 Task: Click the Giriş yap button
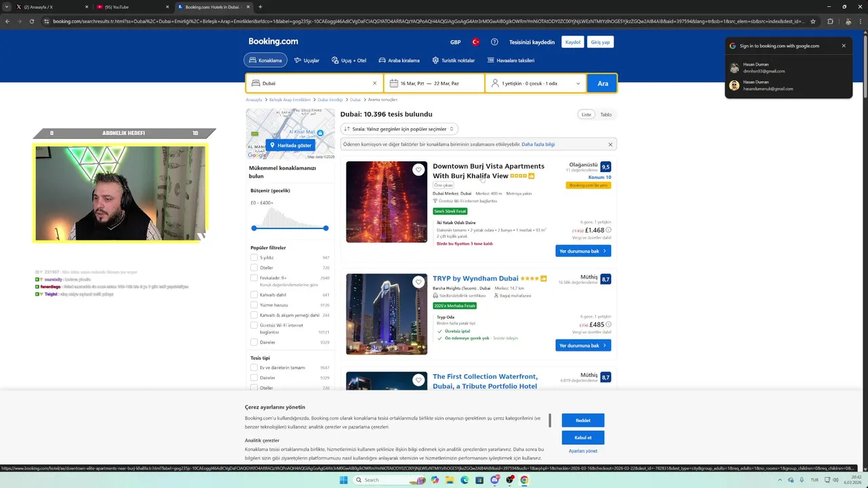[600, 42]
